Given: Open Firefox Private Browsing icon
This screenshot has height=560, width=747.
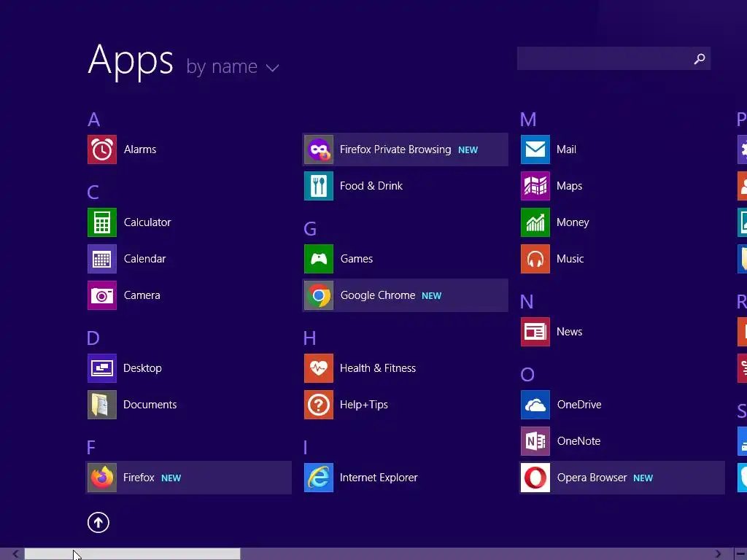Looking at the screenshot, I should click(319, 149).
